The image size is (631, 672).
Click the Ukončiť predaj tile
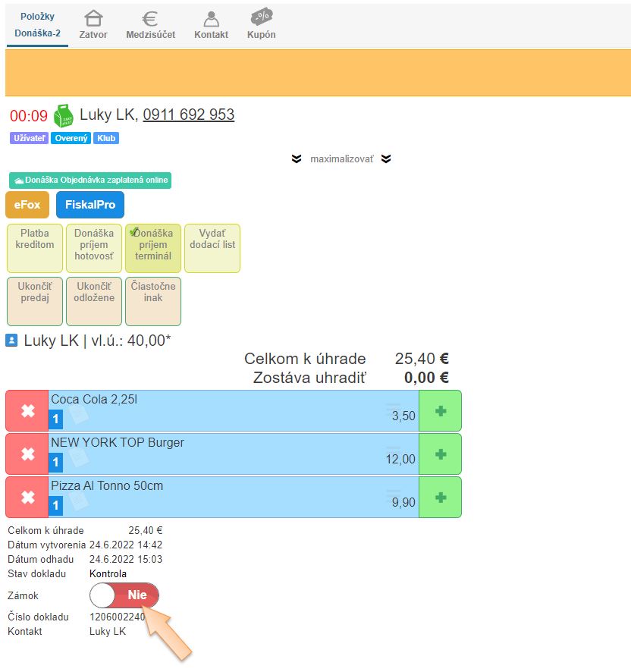pyautogui.click(x=34, y=301)
